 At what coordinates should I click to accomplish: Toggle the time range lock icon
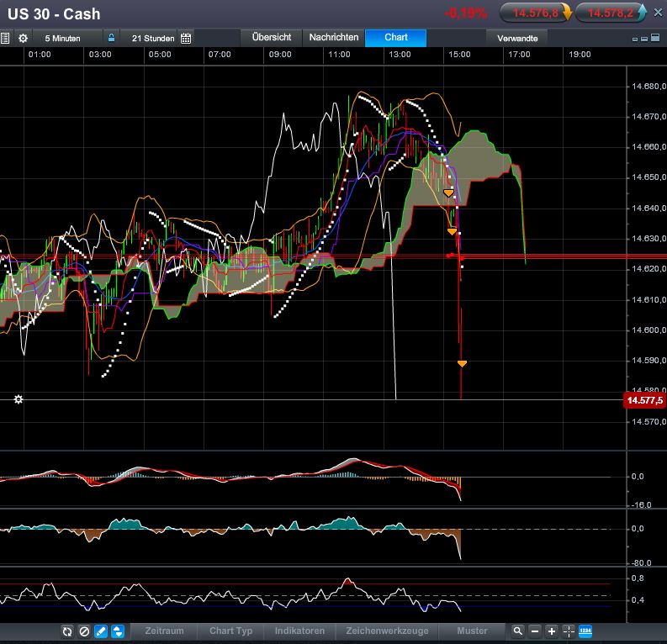pos(111,38)
